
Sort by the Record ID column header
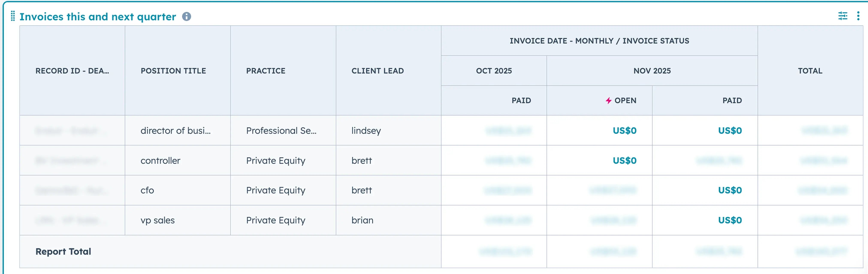pyautogui.click(x=72, y=71)
